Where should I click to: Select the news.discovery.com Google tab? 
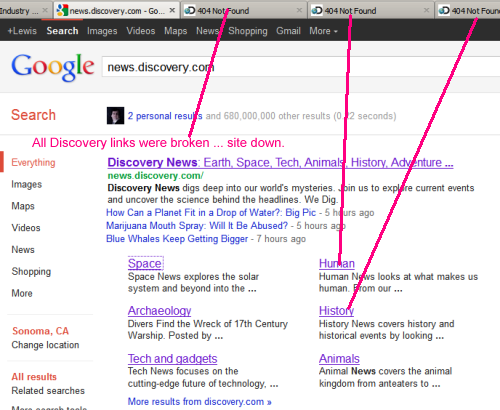116,11
